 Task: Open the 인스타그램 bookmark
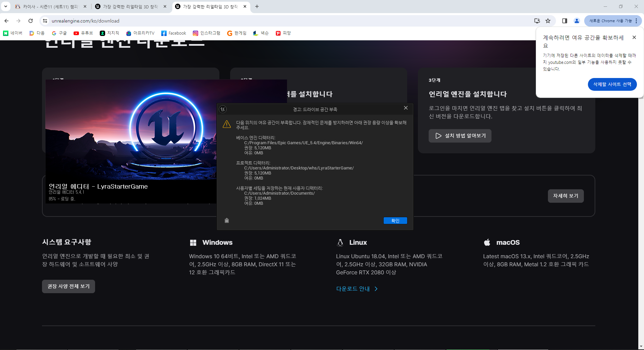point(207,33)
